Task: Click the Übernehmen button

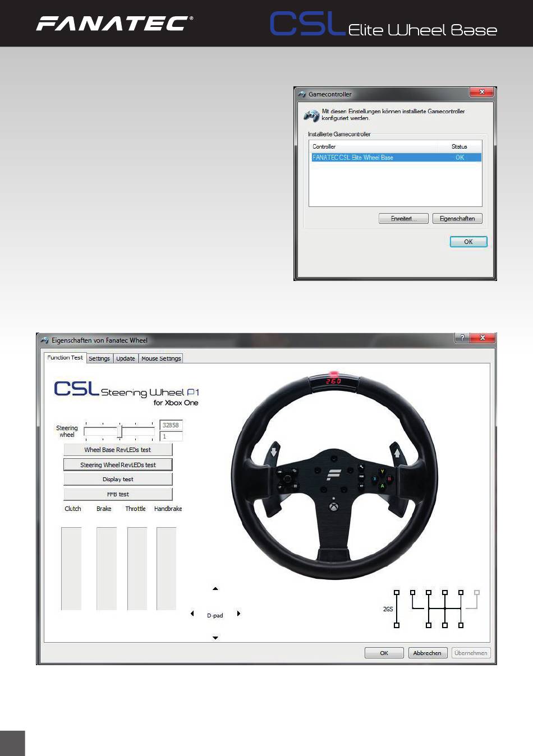Action: (471, 653)
